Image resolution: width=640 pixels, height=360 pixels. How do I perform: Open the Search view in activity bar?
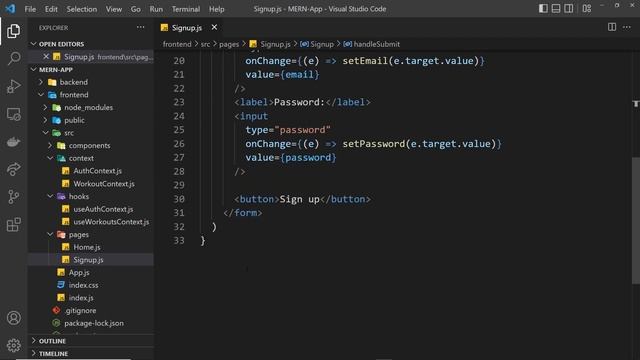pyautogui.click(x=13, y=58)
